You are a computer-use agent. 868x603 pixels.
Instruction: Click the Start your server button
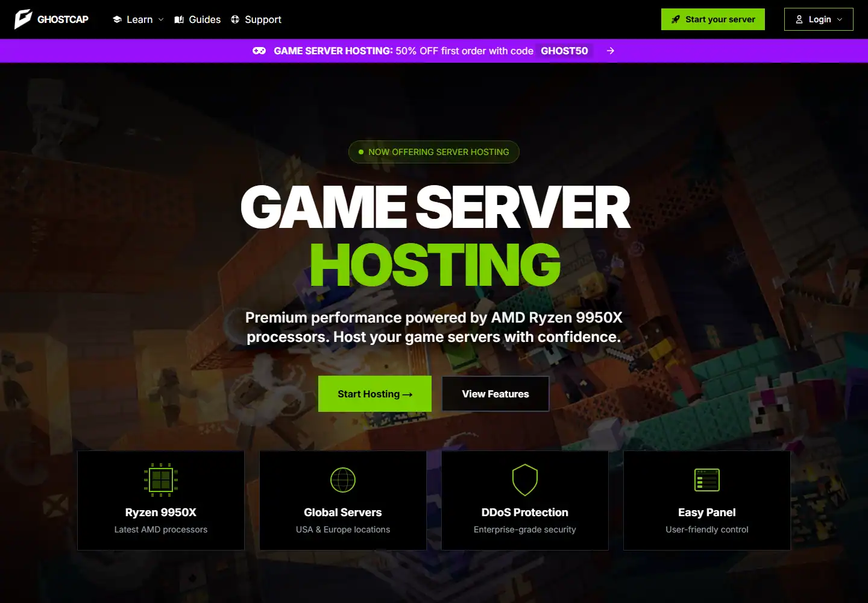[713, 19]
